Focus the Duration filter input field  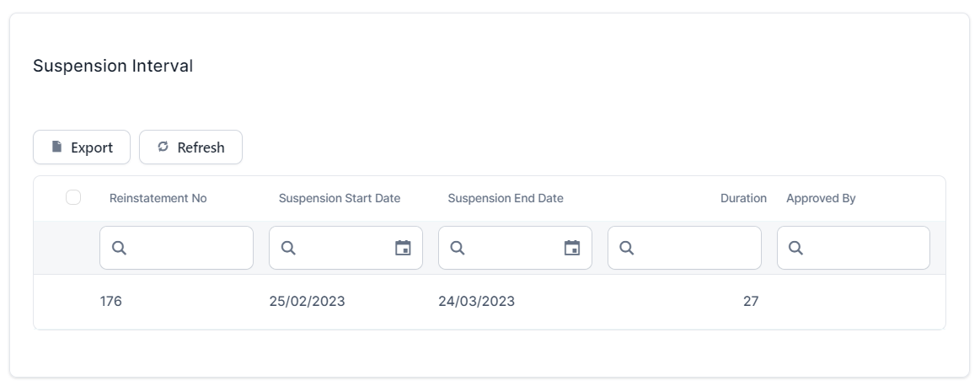(695, 248)
